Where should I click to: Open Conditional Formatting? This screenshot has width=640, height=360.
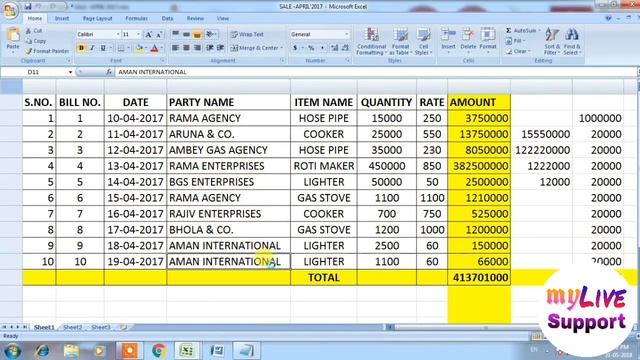click(371, 41)
